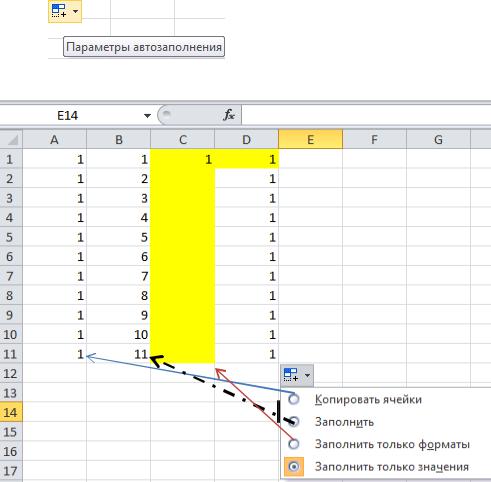The width and height of the screenshot is (491, 482).
Task: Click cell B9 containing 9
Action: coord(118,315)
